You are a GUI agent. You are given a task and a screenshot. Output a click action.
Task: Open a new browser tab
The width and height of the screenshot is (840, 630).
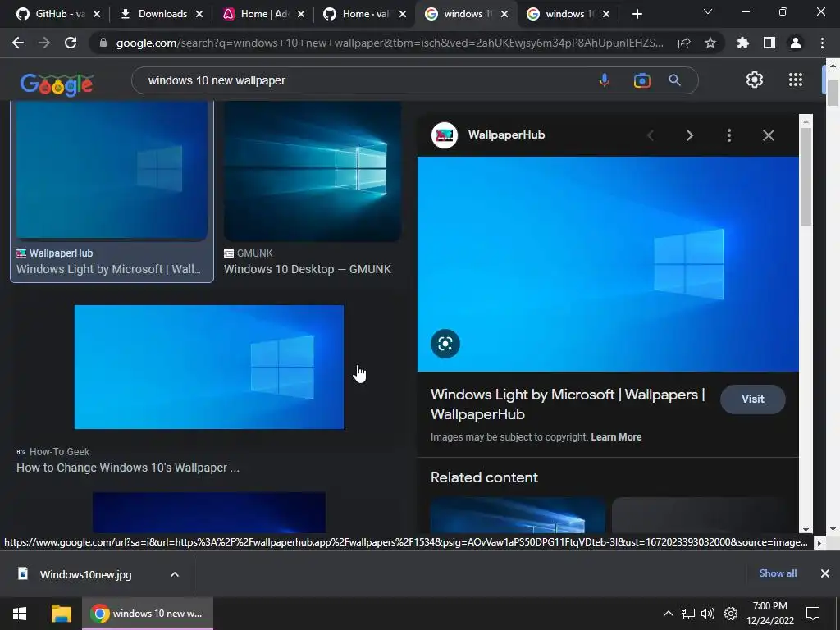tap(637, 14)
